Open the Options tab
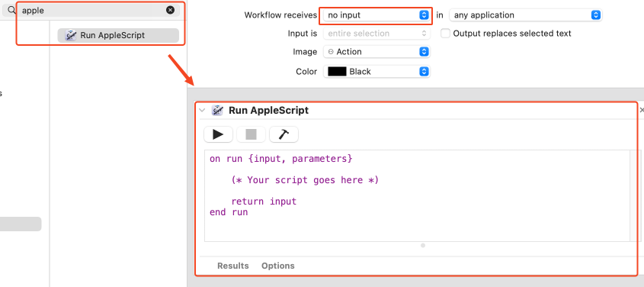Image resolution: width=644 pixels, height=287 pixels. (x=278, y=266)
